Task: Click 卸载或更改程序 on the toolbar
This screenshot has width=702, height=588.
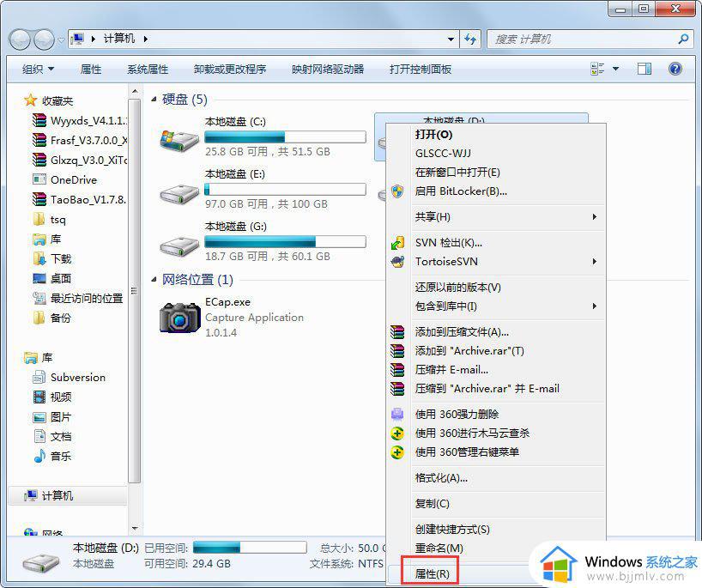Action: (230, 69)
